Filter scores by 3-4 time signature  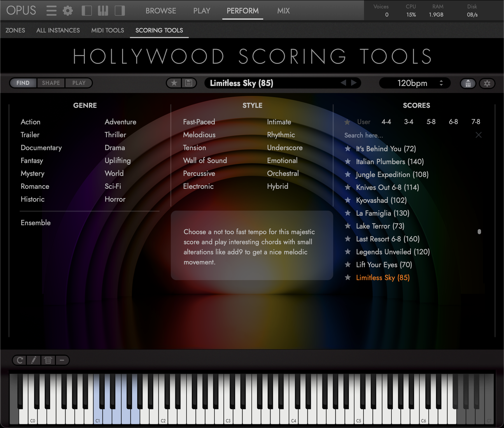point(409,122)
